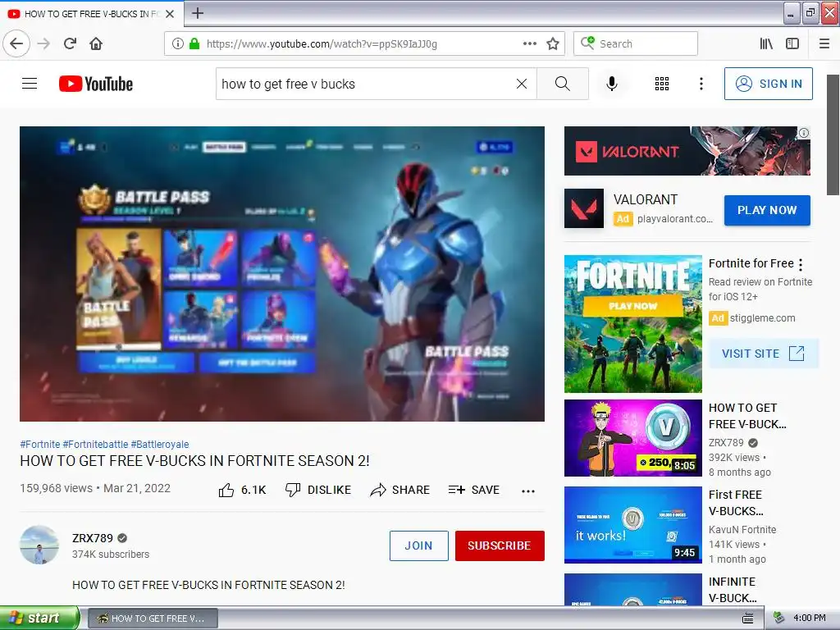Viewport: 840px width, 630px height.
Task: Click PLAY NOW for Valorant
Action: pyautogui.click(x=767, y=210)
